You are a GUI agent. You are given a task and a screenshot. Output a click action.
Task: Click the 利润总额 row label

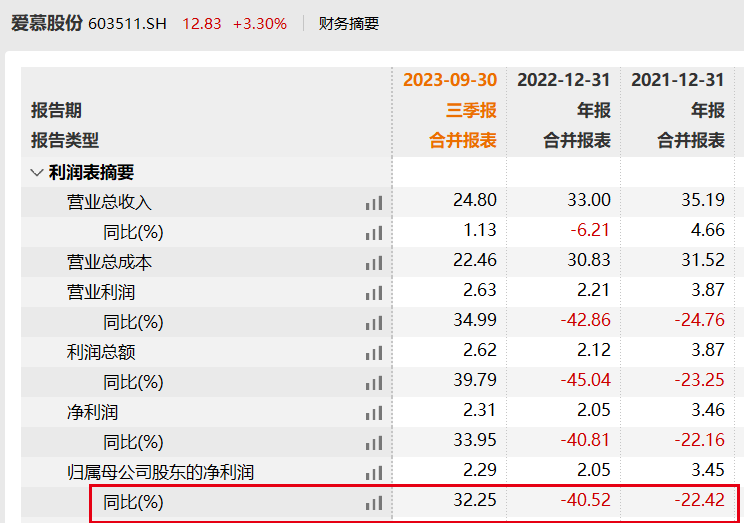click(101, 352)
